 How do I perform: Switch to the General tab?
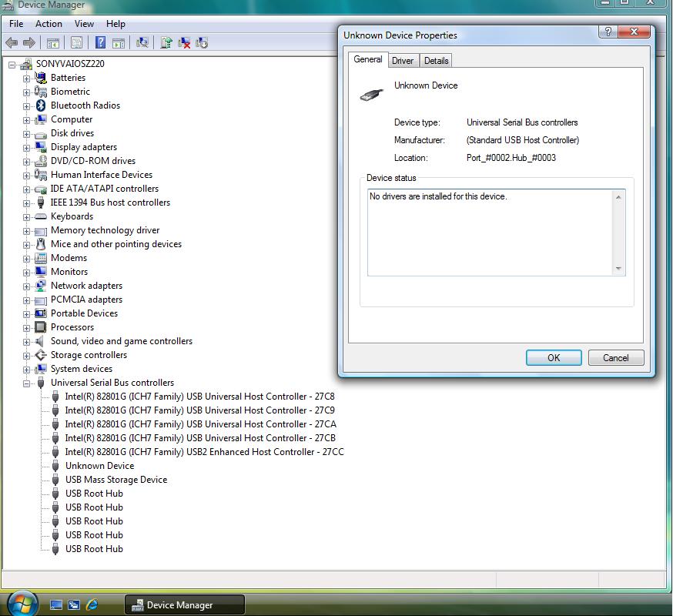(368, 59)
